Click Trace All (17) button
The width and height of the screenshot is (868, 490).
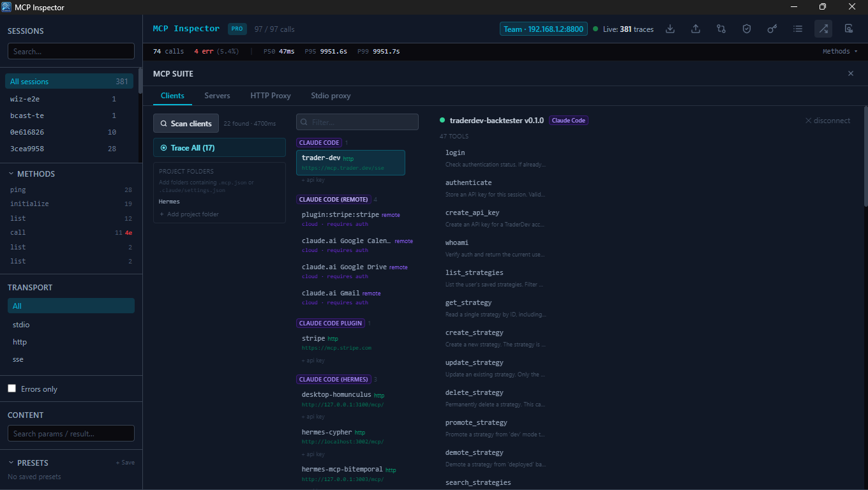pos(219,147)
